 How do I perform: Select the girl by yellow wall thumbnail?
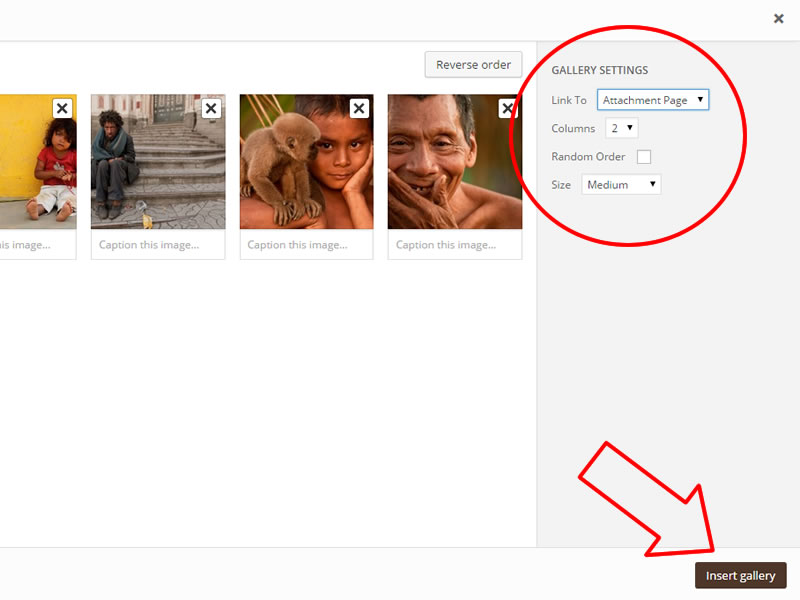(x=38, y=162)
